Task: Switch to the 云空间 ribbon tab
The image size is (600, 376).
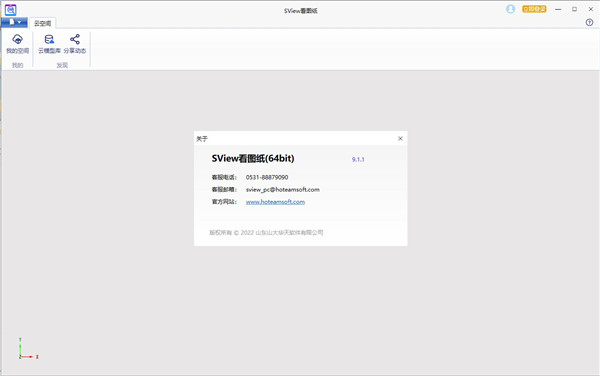Action: click(42, 23)
